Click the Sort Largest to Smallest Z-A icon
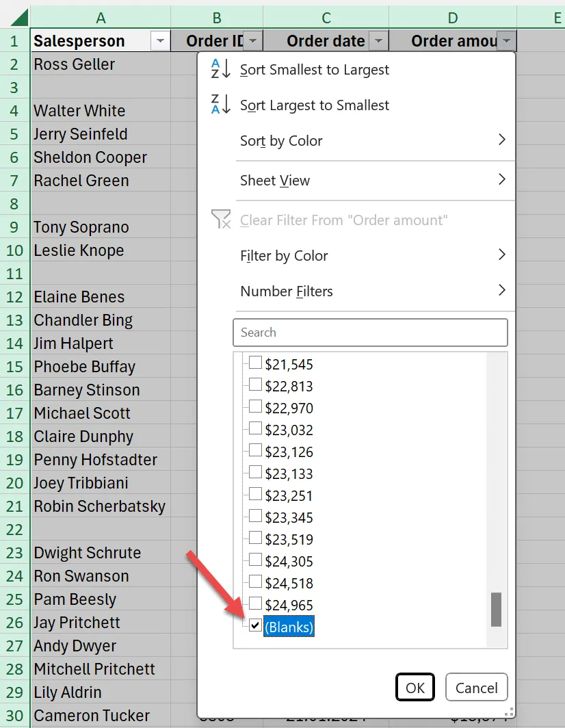 (x=220, y=105)
